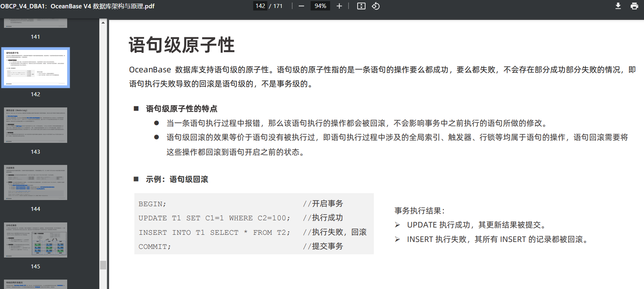This screenshot has height=289, width=644.
Task: Print the PDF document
Action: pos(634,6)
